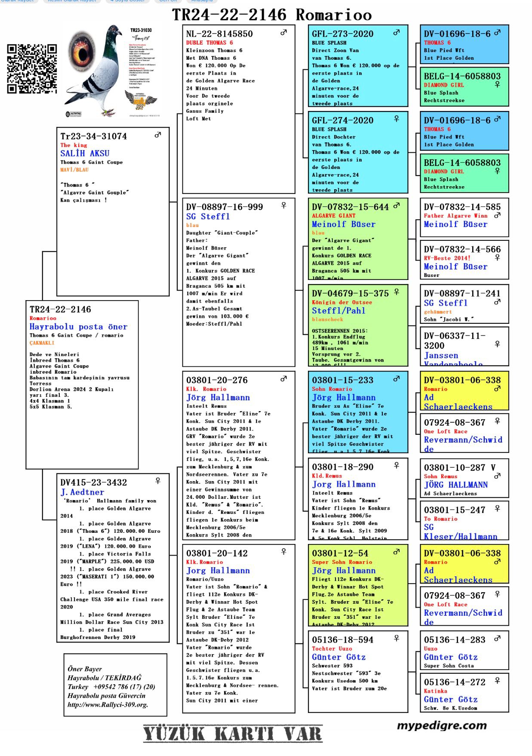This screenshot has height=756, width=532.
Task: Click the blue name Steffl/Pahl
Action: click(x=338, y=311)
